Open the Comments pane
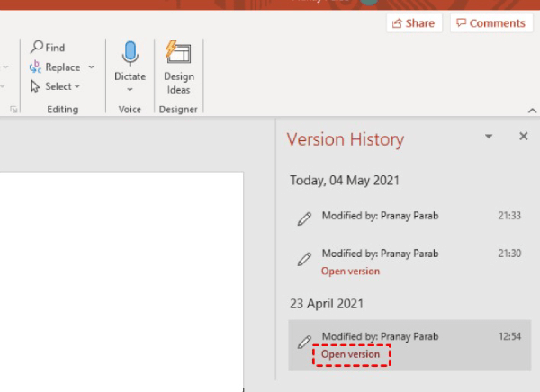The height and width of the screenshot is (392, 540). (491, 23)
